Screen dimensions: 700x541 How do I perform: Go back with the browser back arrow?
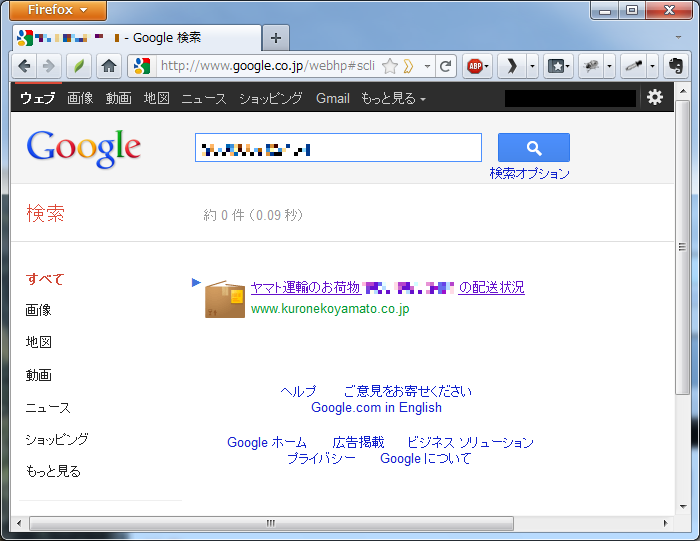tap(24, 67)
